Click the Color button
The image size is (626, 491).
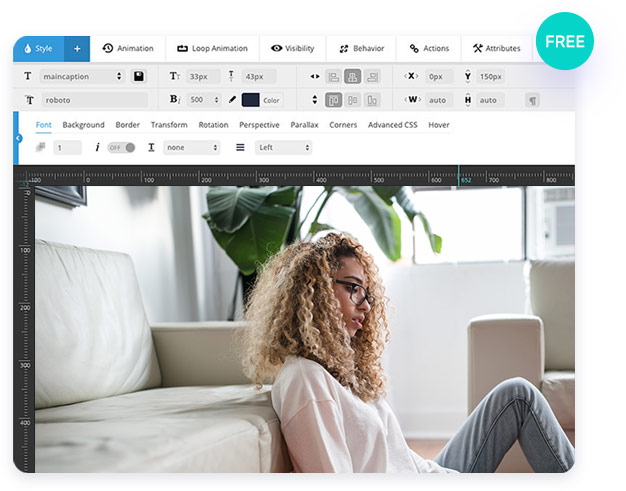click(271, 100)
